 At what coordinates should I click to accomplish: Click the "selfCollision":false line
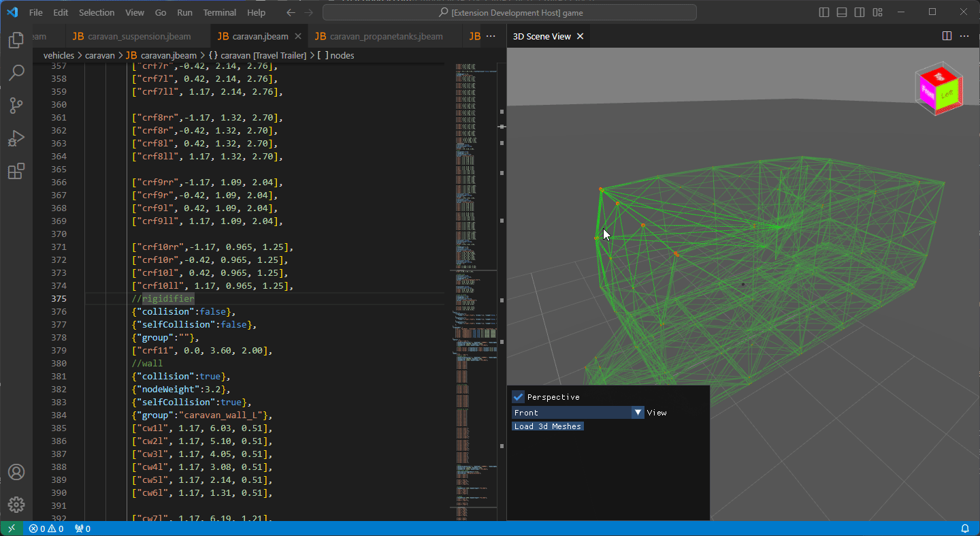point(194,324)
